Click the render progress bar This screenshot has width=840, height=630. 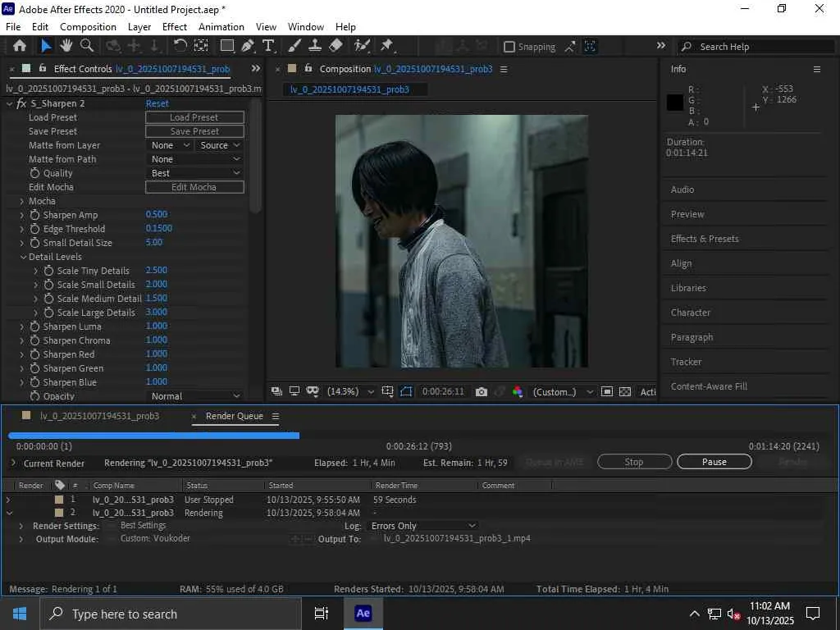tap(153, 436)
